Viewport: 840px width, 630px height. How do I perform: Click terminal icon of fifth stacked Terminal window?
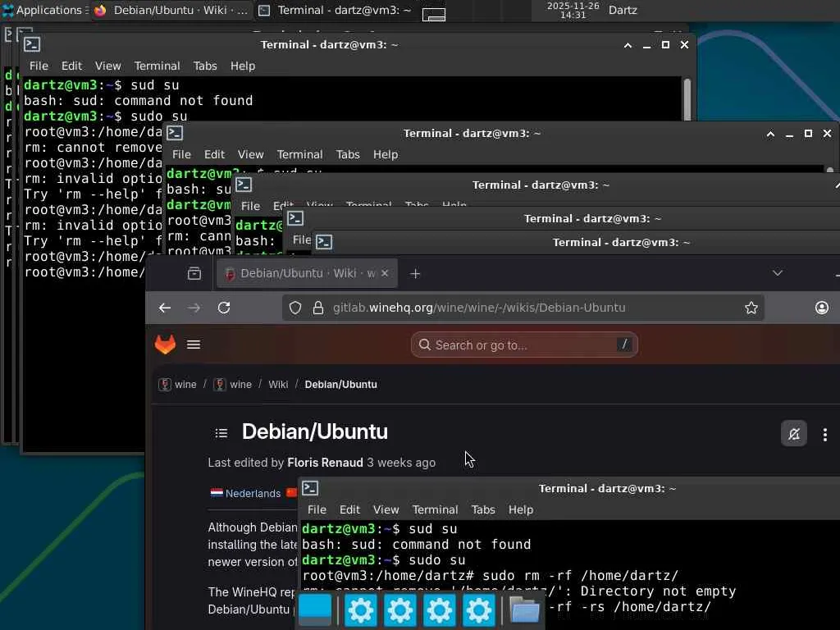(324, 242)
